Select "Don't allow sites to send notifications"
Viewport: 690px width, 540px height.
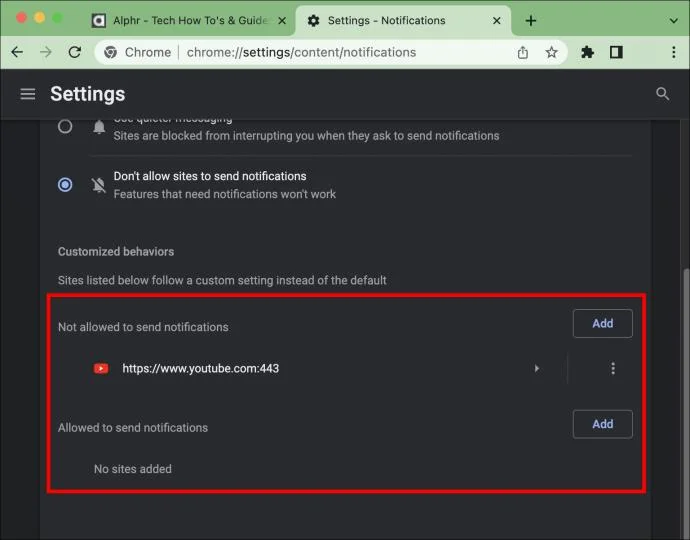tap(65, 185)
